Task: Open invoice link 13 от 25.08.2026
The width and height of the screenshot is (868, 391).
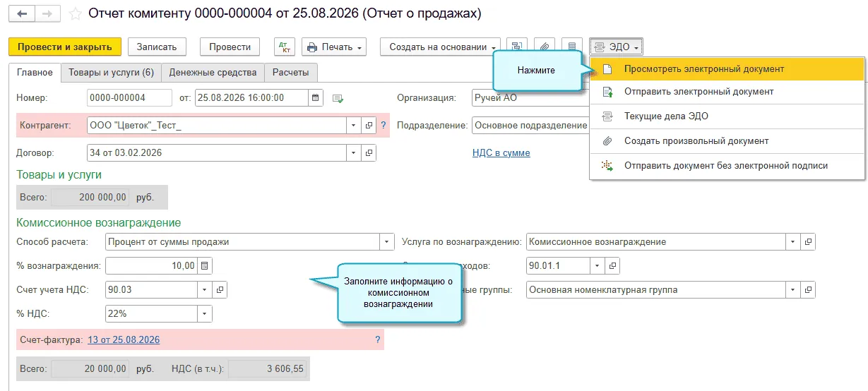Action: pyautogui.click(x=124, y=339)
